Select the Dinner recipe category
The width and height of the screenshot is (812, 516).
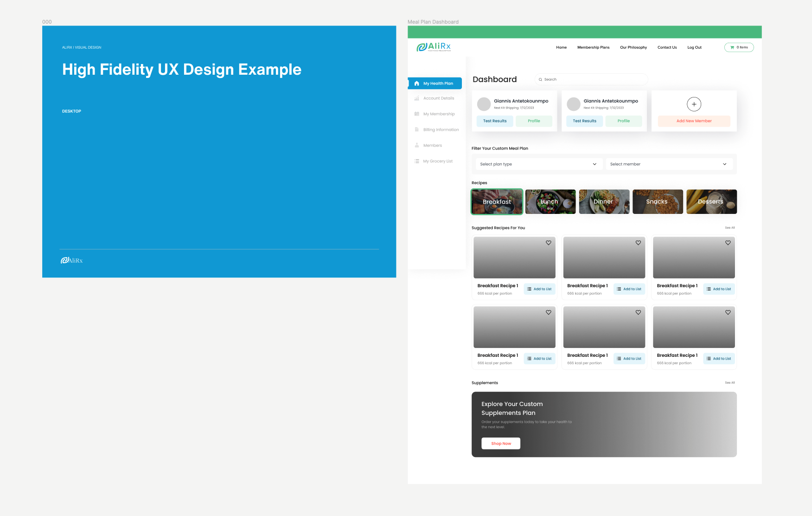(x=604, y=202)
